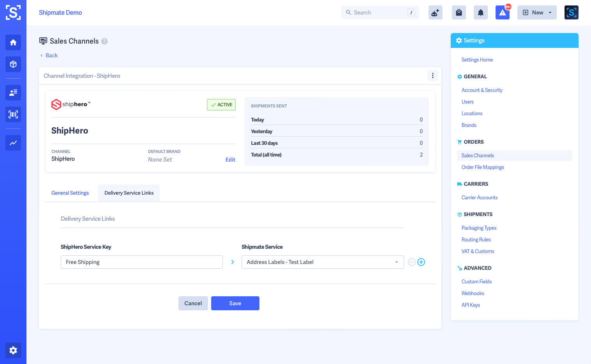Screen dimensions: 591x364
Task: Open Packaging Types settings
Action: (479, 228)
